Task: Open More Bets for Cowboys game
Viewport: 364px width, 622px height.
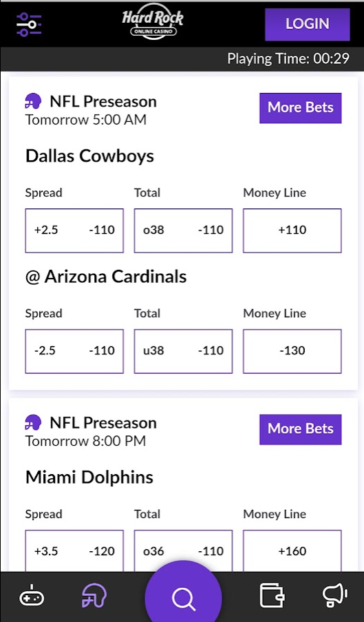Action: 301,108
